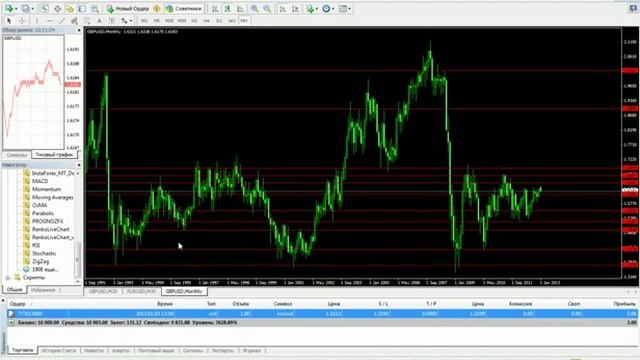Toggle the Chart Shift icon

pyautogui.click(x=295, y=9)
